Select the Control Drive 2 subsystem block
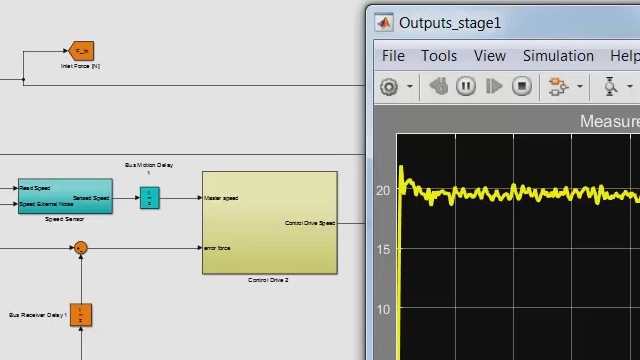The image size is (640, 360). pos(270,222)
